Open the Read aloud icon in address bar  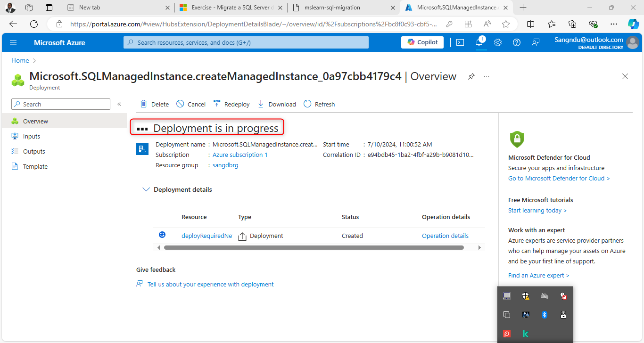coord(487,24)
